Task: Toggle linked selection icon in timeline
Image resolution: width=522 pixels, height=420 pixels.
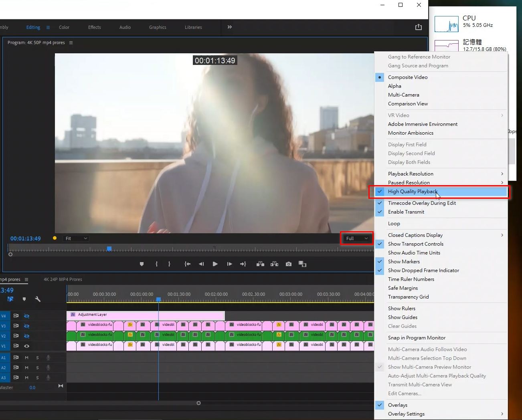Action: pos(10,299)
